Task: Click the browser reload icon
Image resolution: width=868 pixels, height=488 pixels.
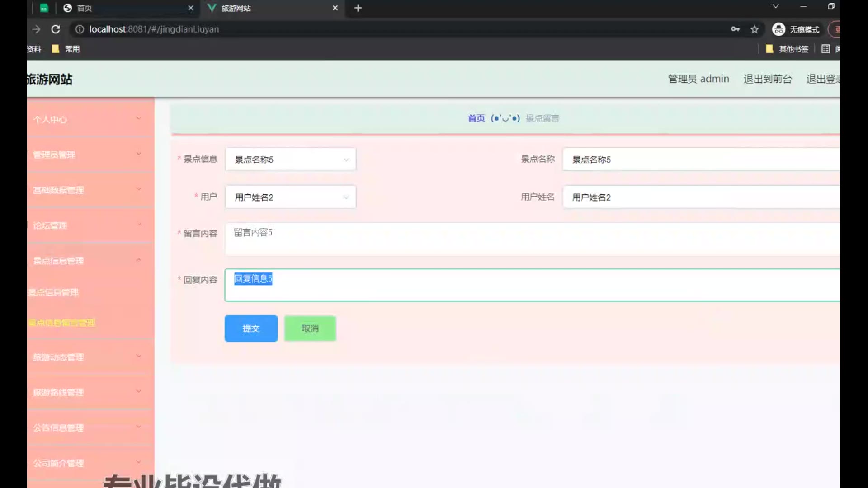Action: [56, 29]
